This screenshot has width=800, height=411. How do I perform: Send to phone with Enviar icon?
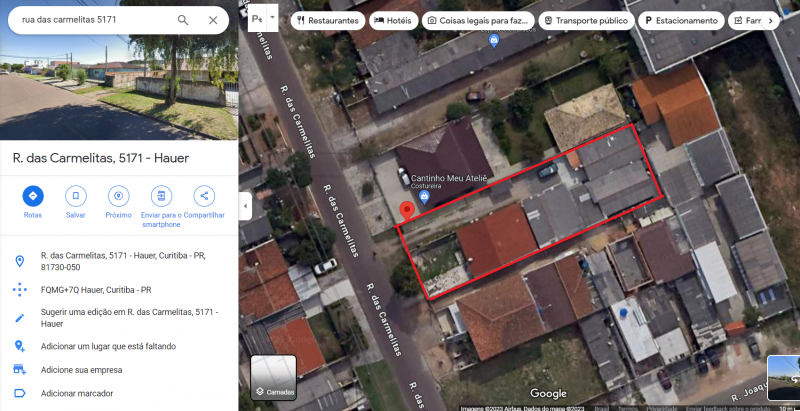point(161,196)
